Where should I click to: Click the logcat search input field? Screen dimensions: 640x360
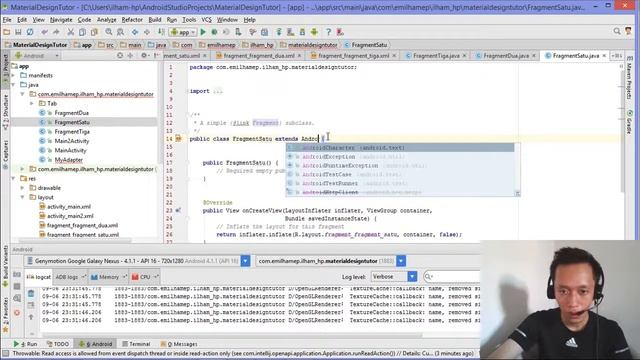(x=452, y=277)
